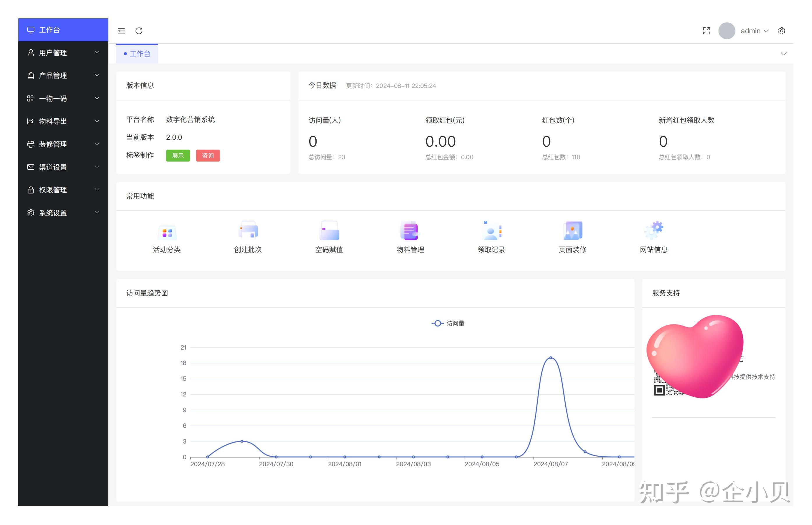
Task: Click the 领取记录 label
Action: point(491,249)
